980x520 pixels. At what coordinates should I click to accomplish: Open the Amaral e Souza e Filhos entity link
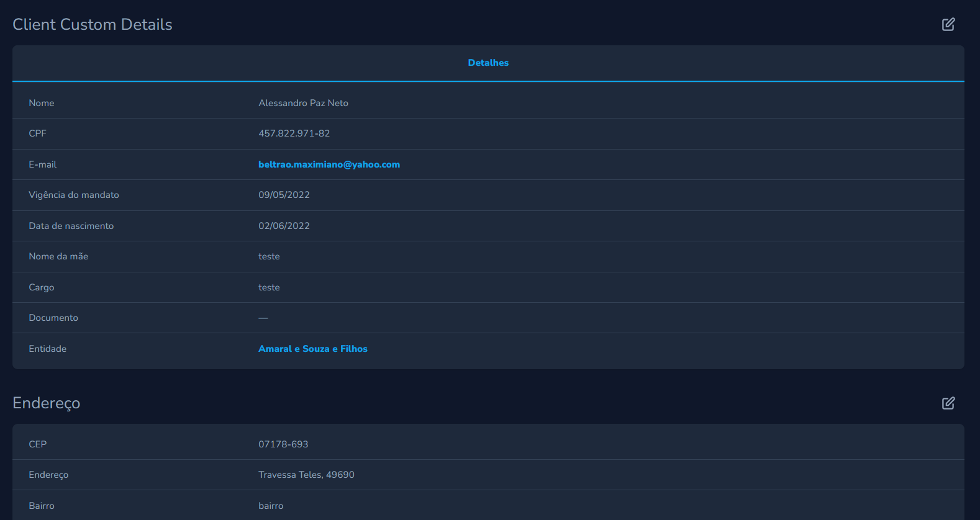point(313,349)
